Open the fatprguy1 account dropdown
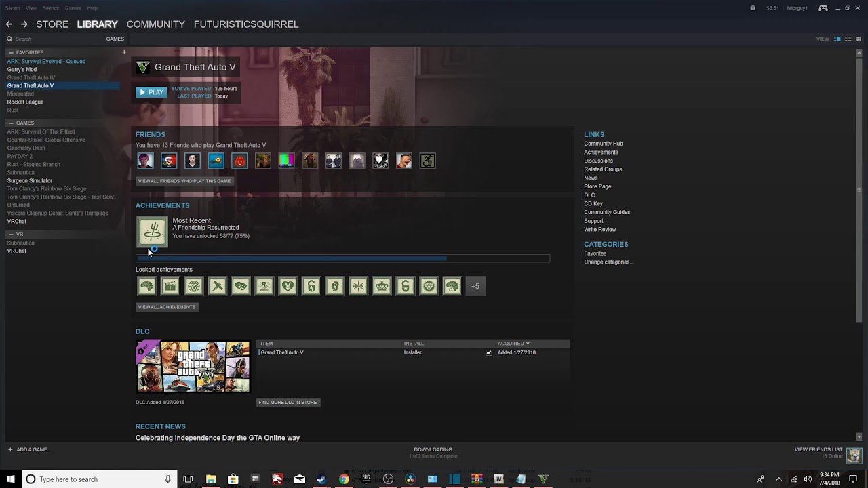This screenshot has width=868, height=488. (797, 8)
